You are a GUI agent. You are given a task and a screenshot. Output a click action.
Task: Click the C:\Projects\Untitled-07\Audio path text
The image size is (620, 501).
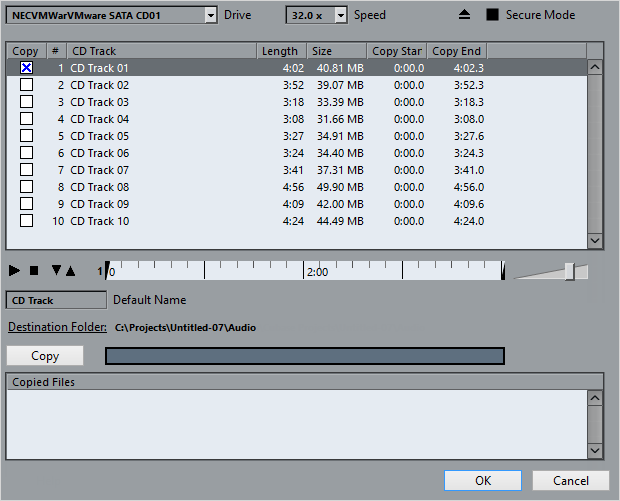(185, 327)
